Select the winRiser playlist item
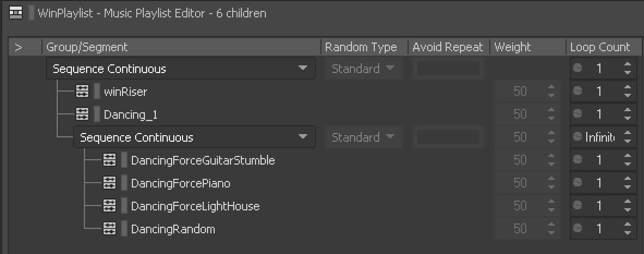 click(x=125, y=92)
